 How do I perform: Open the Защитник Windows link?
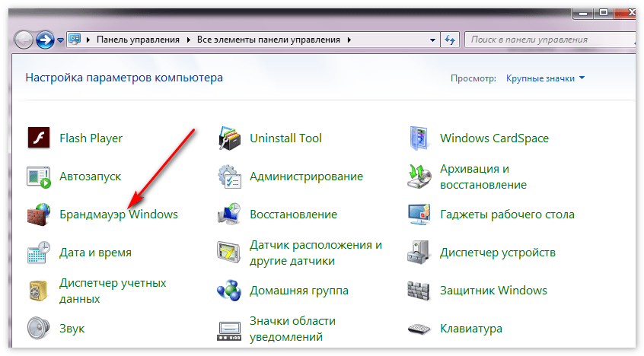point(494,291)
